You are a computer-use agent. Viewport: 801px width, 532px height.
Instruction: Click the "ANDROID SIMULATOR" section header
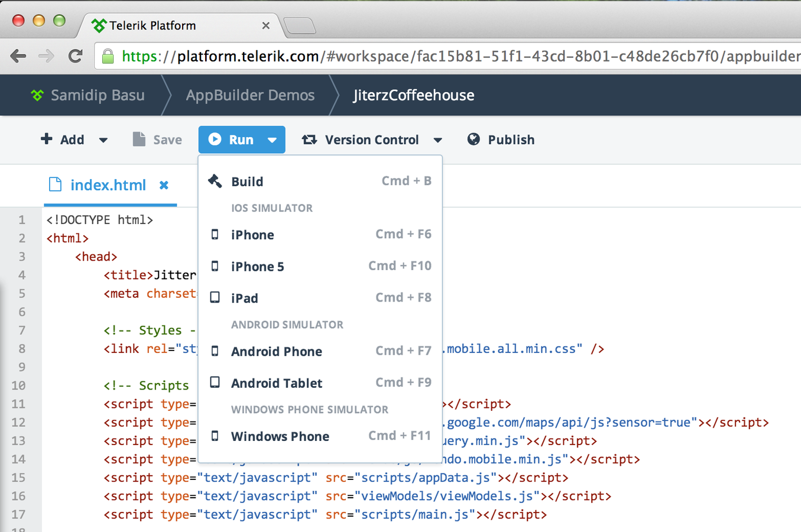[x=287, y=325]
